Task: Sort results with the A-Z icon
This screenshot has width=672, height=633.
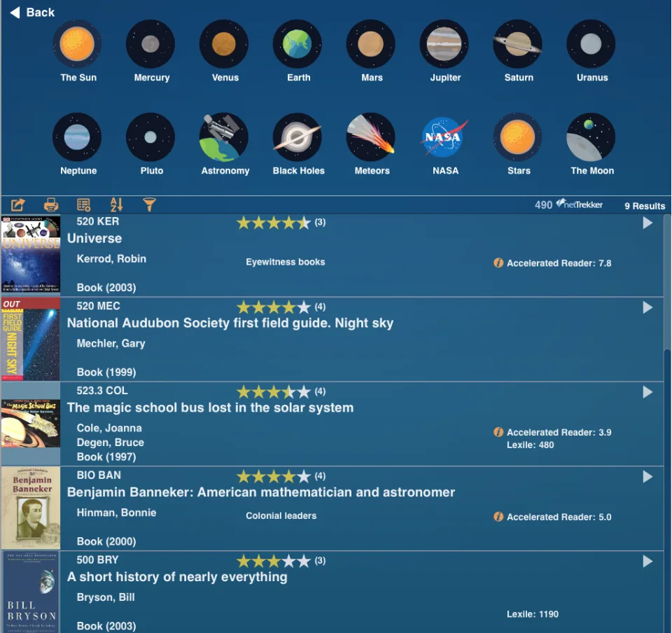Action: 117,205
